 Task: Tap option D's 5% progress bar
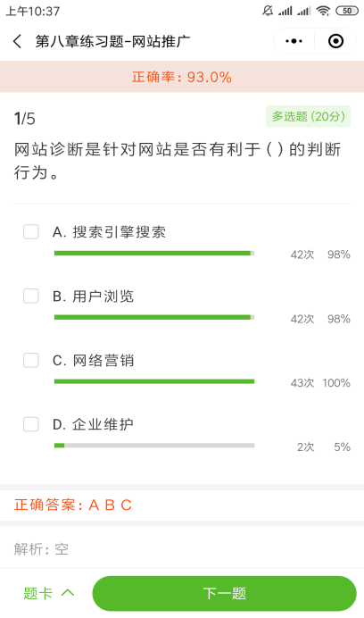click(154, 446)
